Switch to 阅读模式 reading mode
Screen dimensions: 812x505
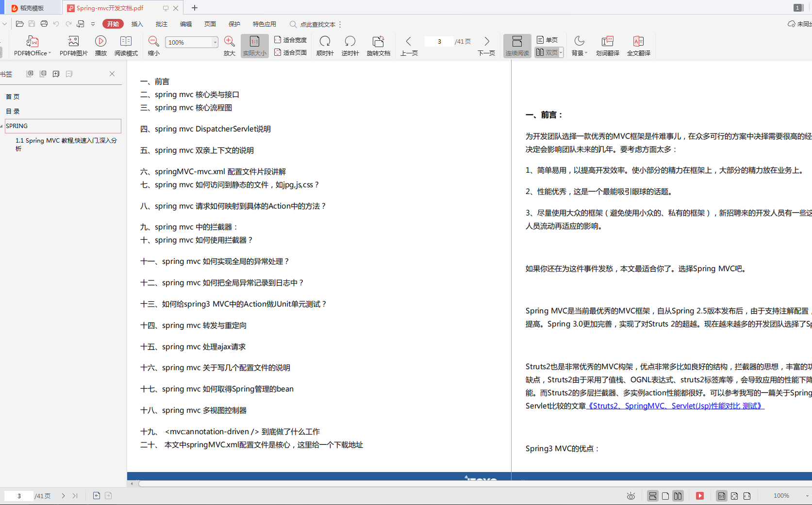126,46
